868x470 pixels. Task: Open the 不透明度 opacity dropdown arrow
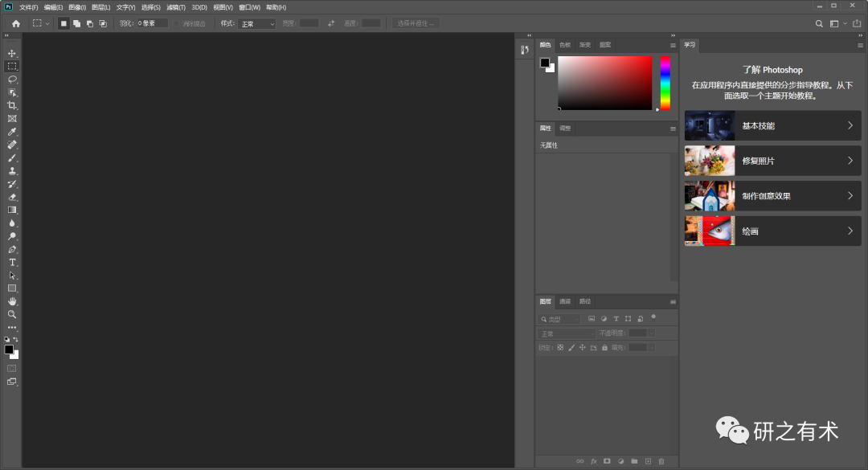tap(652, 333)
